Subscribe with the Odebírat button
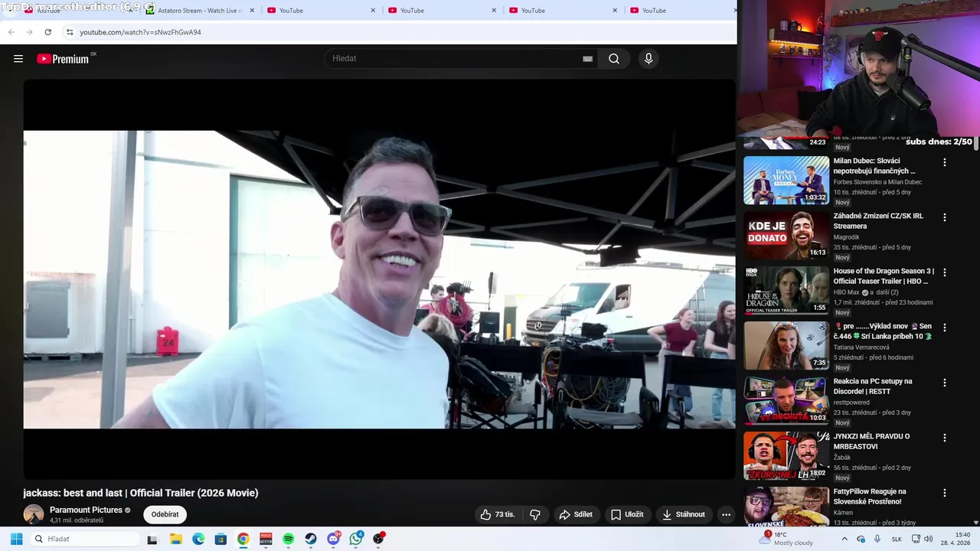This screenshot has height=551, width=980. 165,514
